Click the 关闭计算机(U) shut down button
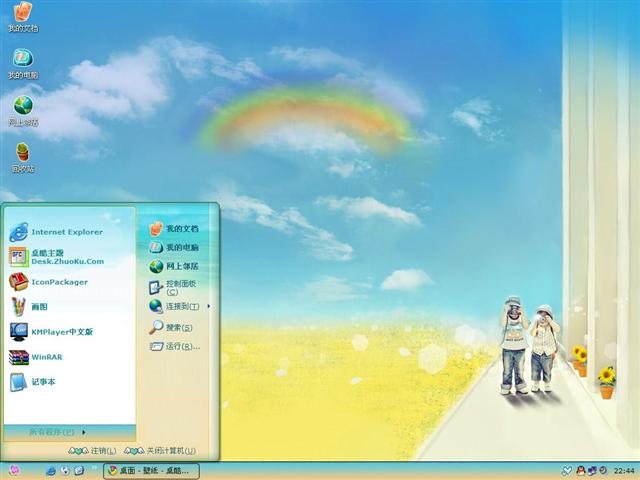Viewport: 640px width, 480px height. click(160, 451)
